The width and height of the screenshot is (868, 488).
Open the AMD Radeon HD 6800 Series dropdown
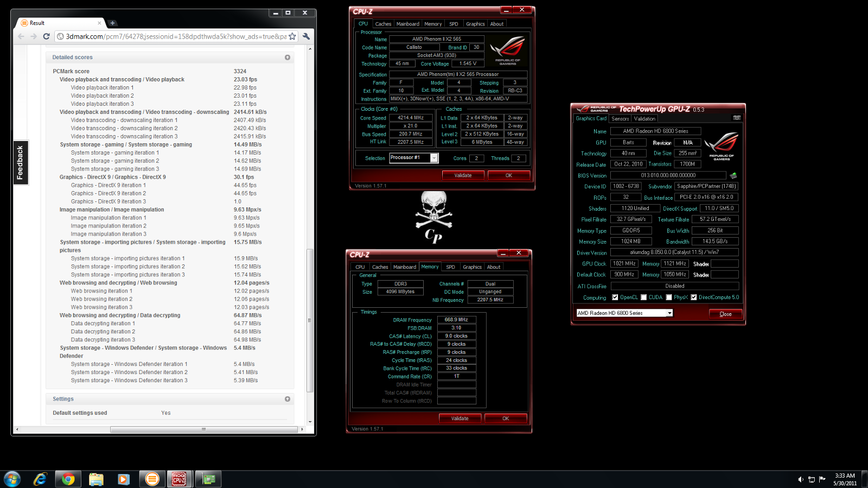(669, 313)
